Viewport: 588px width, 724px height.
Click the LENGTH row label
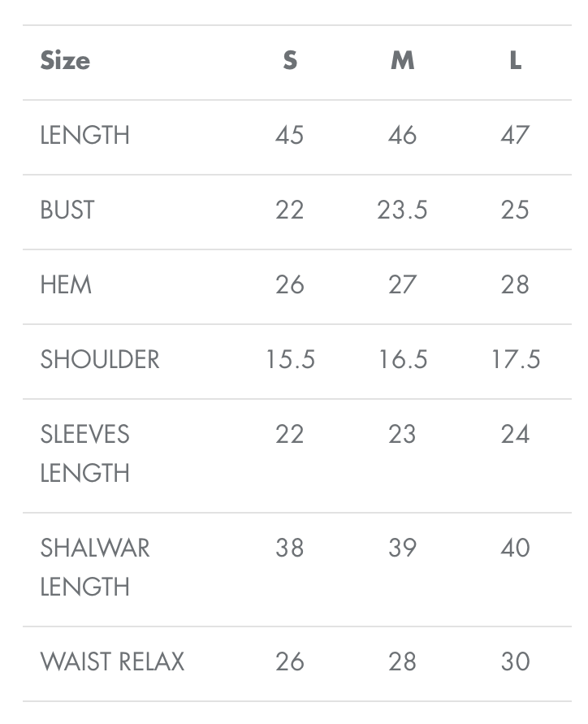[85, 135]
